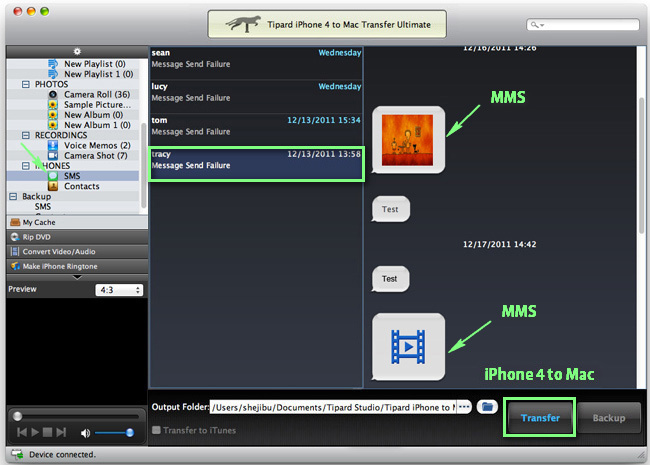Select the tom conversation
650x465 pixels.
tap(256, 130)
